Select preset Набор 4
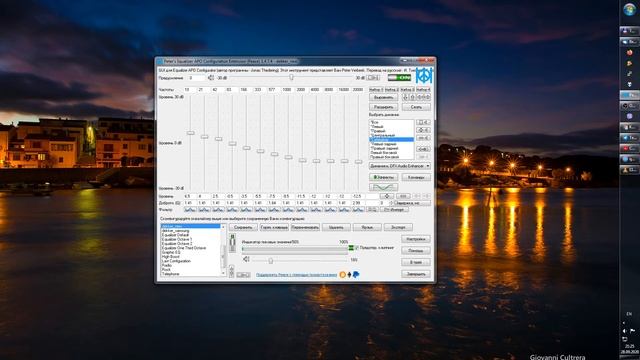The width and height of the screenshot is (640, 360). pos(423,89)
